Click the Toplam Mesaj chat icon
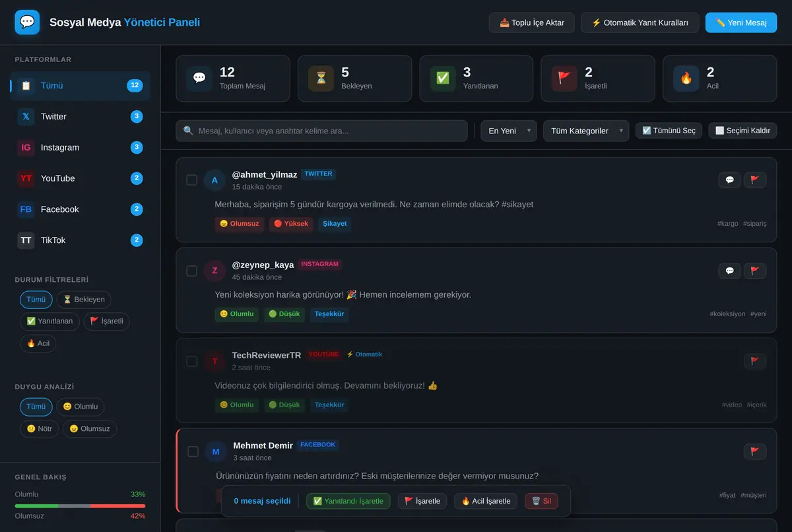 tap(199, 78)
